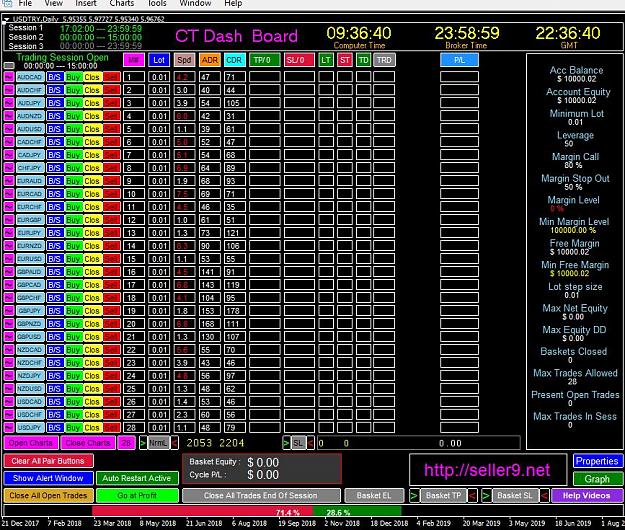Open the Insert menu

point(86,3)
